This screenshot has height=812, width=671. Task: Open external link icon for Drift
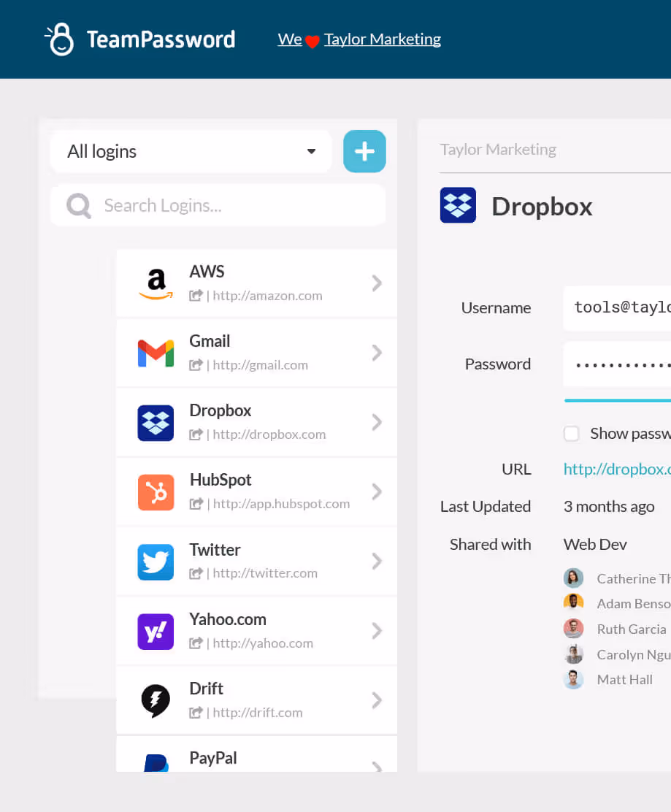click(196, 713)
